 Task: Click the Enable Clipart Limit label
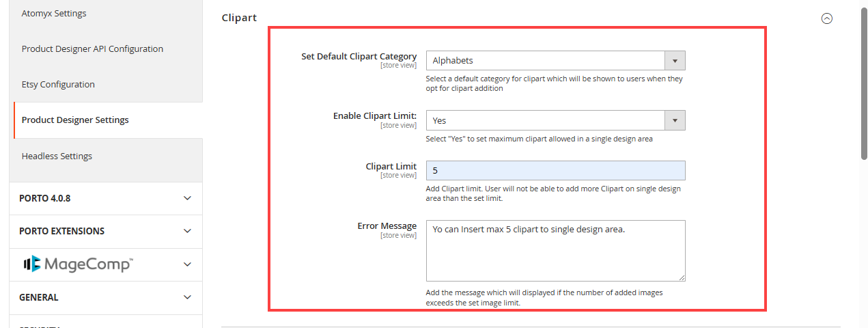pyautogui.click(x=374, y=116)
